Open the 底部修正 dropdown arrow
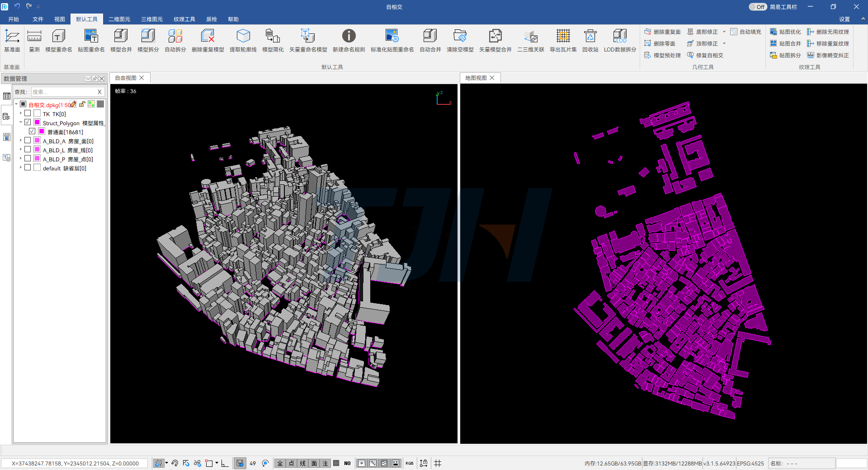 [x=724, y=32]
